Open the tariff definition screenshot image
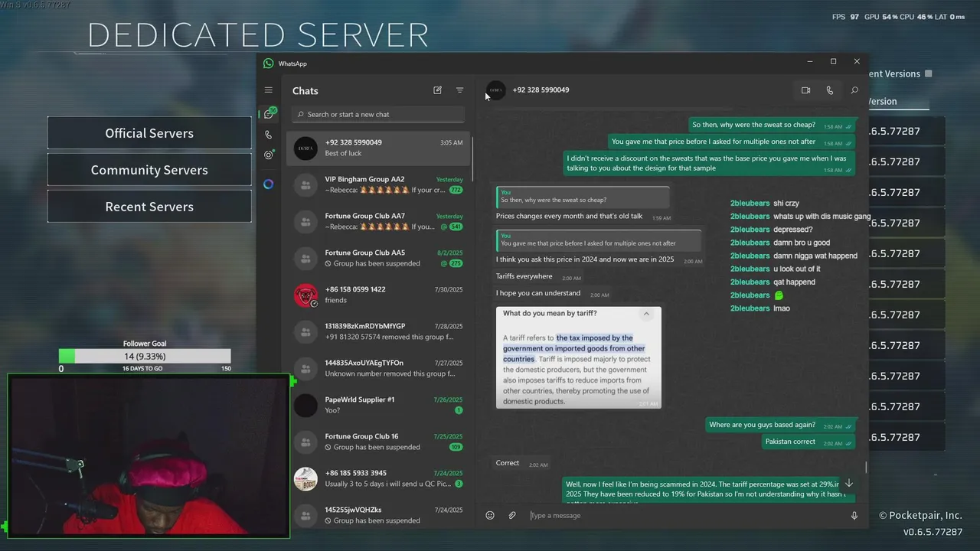 tap(578, 357)
